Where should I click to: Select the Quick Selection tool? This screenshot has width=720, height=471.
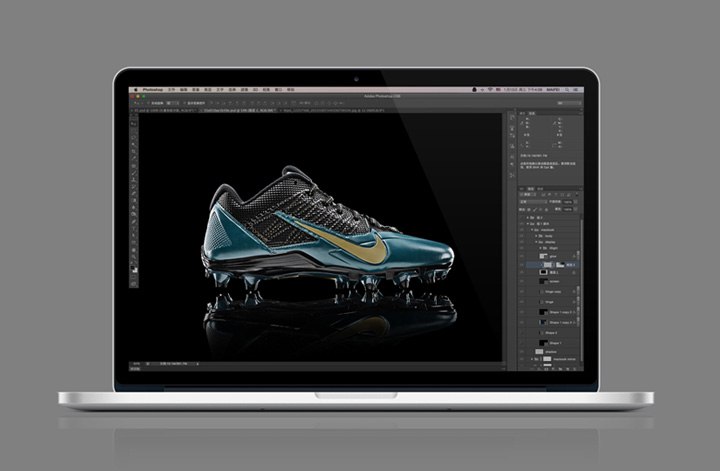coord(135,145)
